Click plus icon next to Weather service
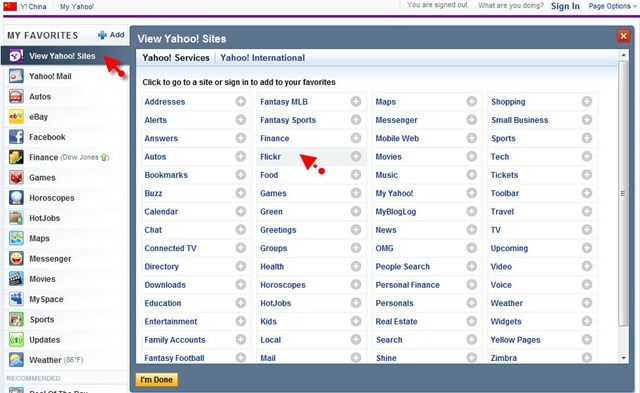 (x=587, y=303)
